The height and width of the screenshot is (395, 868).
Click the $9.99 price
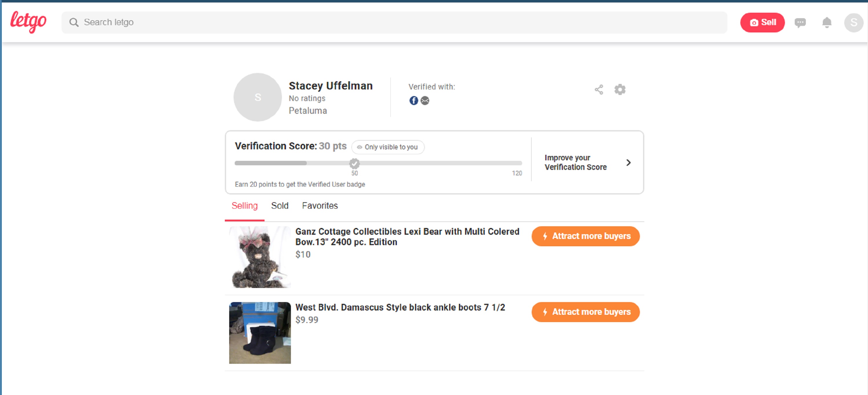[x=307, y=319]
